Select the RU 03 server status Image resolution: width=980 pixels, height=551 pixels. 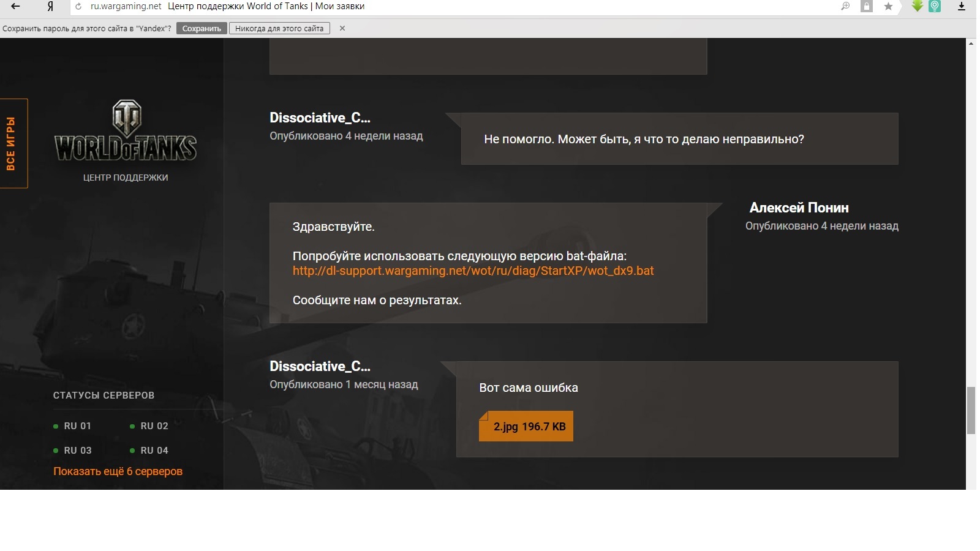[72, 451]
